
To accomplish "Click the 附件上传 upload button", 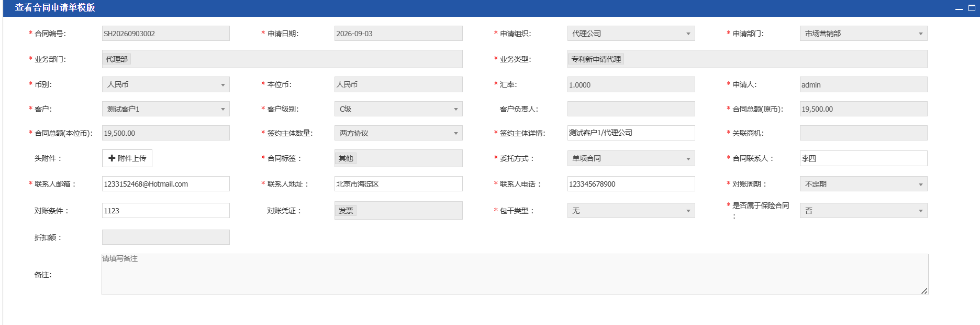I will coord(127,158).
